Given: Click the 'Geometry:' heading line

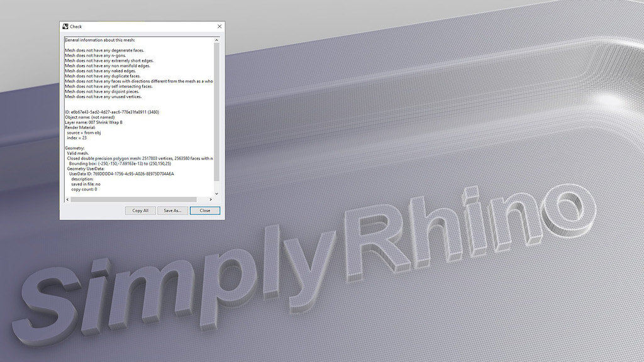Looking at the screenshot, I should 75,148.
